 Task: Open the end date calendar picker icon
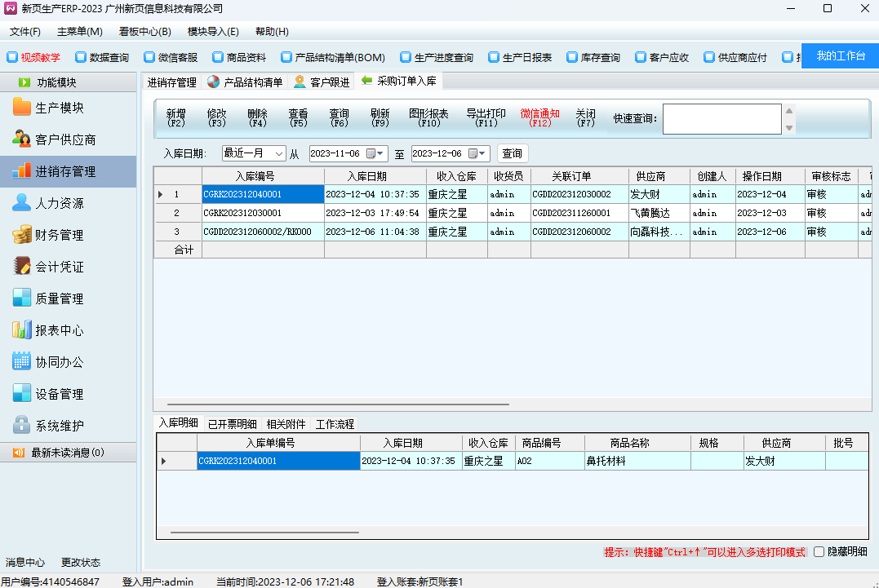[x=473, y=153]
